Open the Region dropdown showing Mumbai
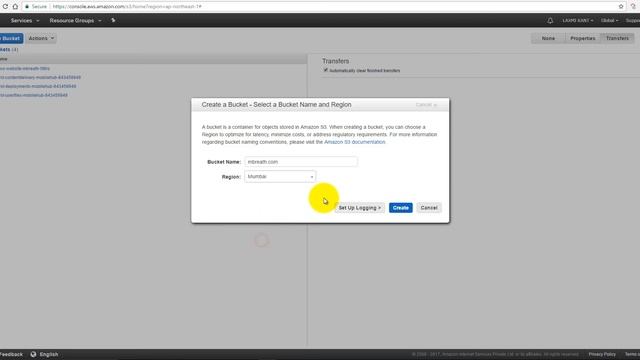This screenshot has height=360, width=640. click(280, 177)
